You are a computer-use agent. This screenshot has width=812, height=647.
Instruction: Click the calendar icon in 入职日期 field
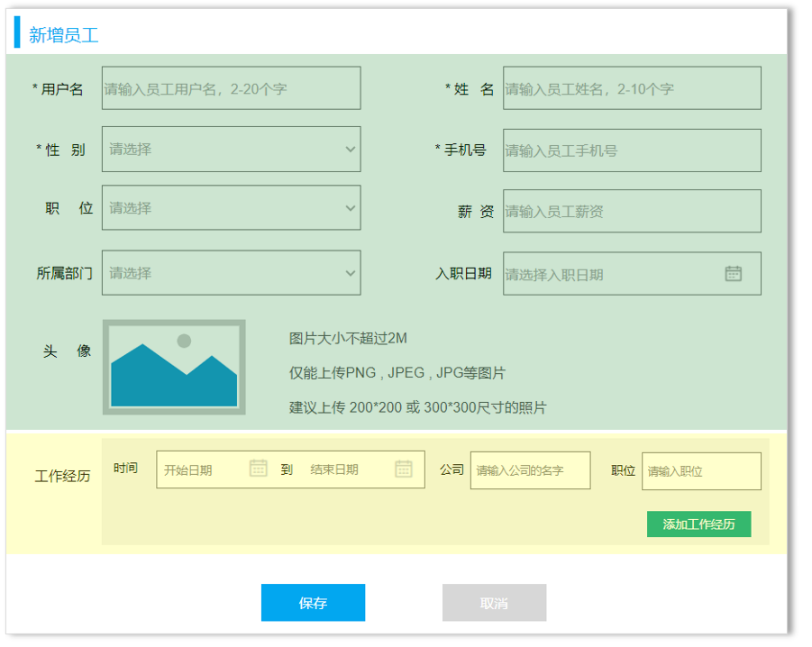tap(733, 273)
